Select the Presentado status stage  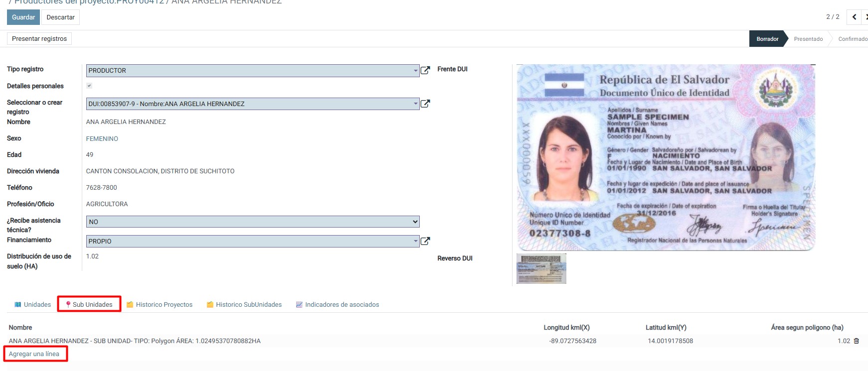[x=808, y=39]
